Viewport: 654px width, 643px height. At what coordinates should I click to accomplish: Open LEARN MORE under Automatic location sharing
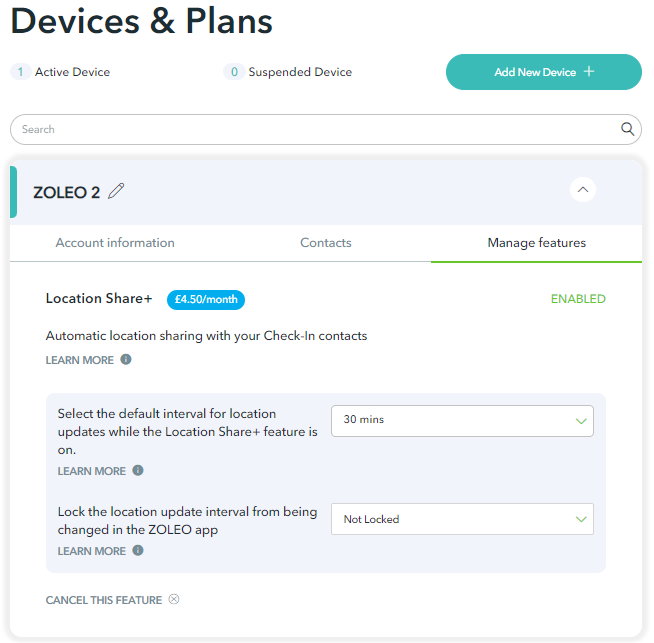[80, 360]
